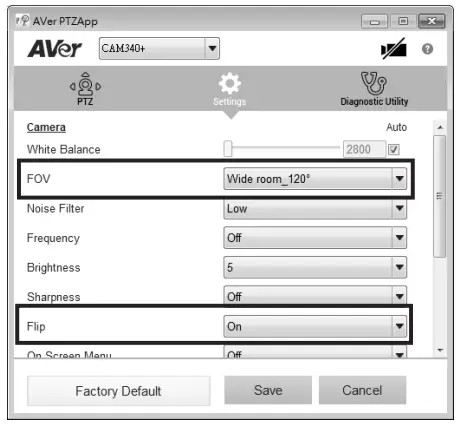Click the stethoscope Diagnostic icon
Viewport: 458px width, 429px height.
point(373,83)
